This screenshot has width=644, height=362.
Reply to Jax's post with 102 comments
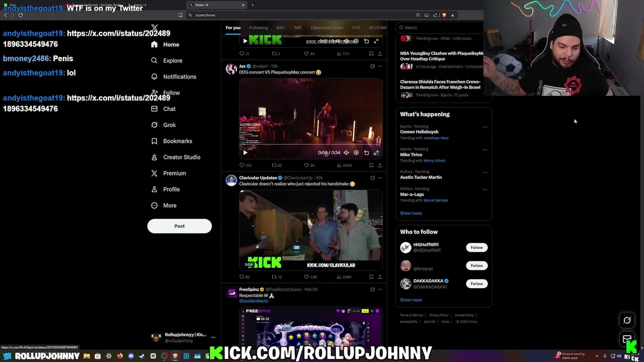tap(246, 165)
